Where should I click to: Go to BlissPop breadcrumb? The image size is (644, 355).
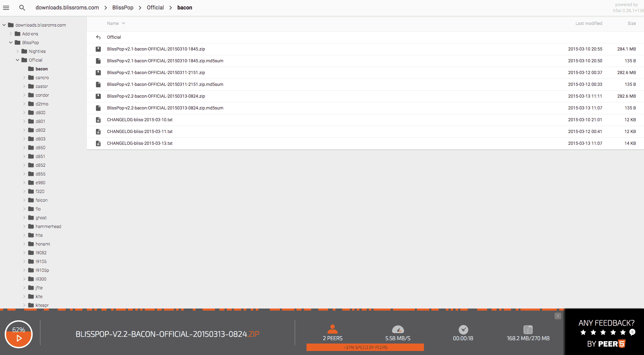[123, 7]
